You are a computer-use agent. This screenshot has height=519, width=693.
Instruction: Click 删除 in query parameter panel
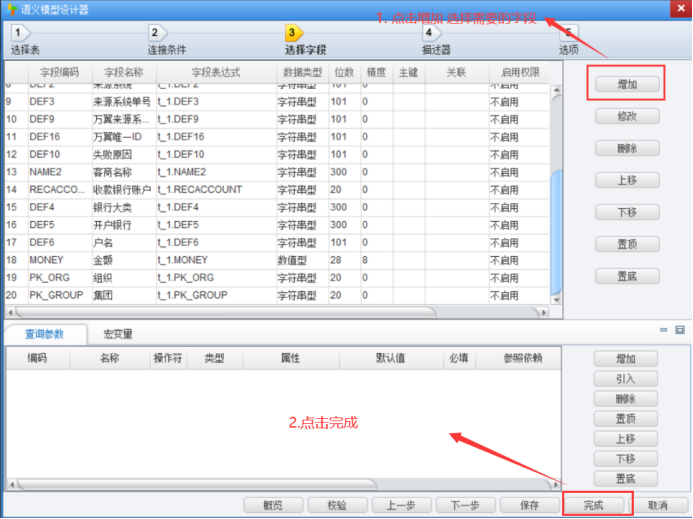626,399
